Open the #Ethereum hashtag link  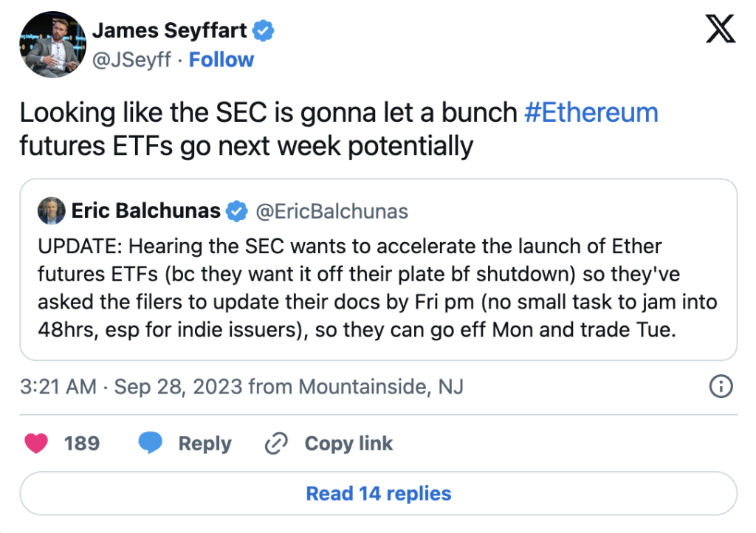[x=591, y=113]
